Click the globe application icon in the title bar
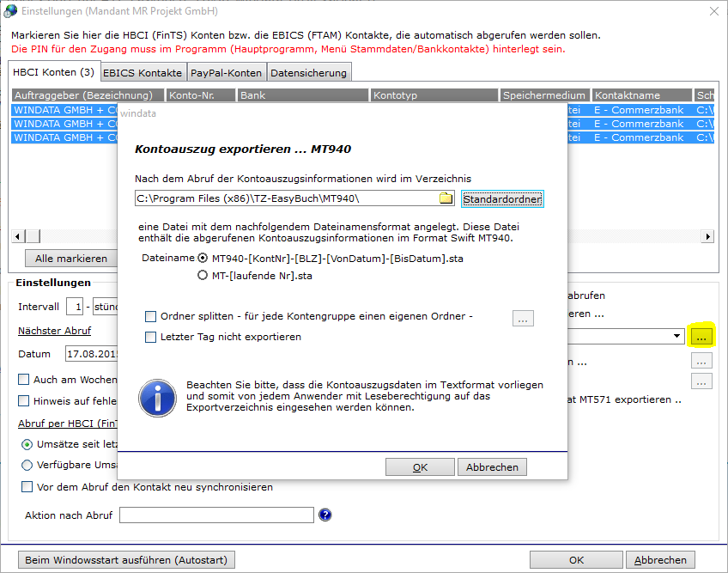This screenshot has height=573, width=728. pyautogui.click(x=10, y=11)
